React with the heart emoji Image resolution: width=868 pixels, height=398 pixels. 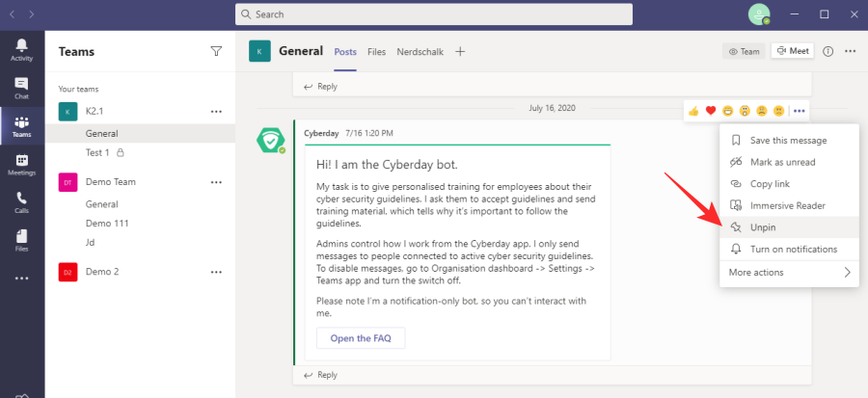coord(711,111)
